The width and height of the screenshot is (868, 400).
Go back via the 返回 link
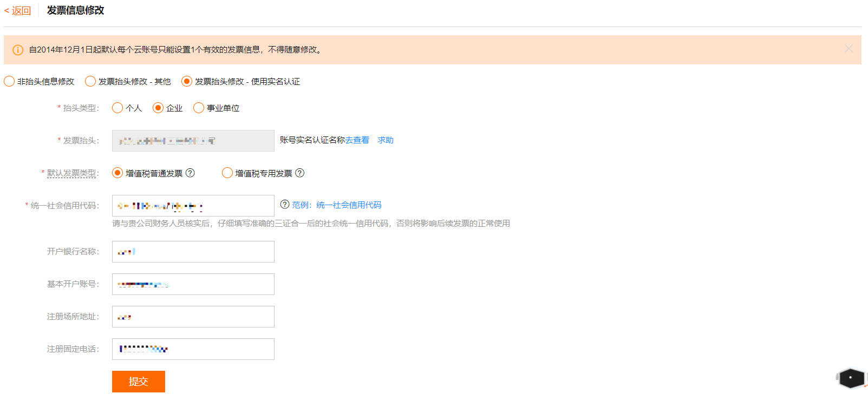17,11
